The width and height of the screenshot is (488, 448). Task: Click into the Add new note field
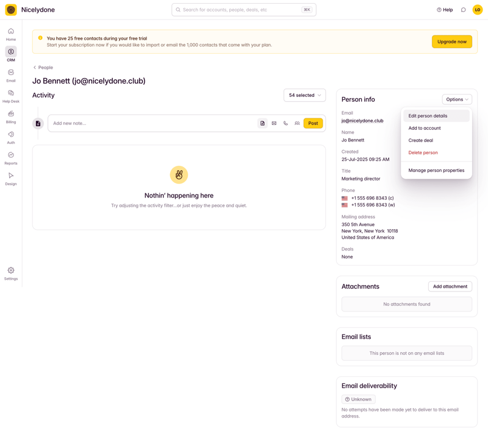152,123
